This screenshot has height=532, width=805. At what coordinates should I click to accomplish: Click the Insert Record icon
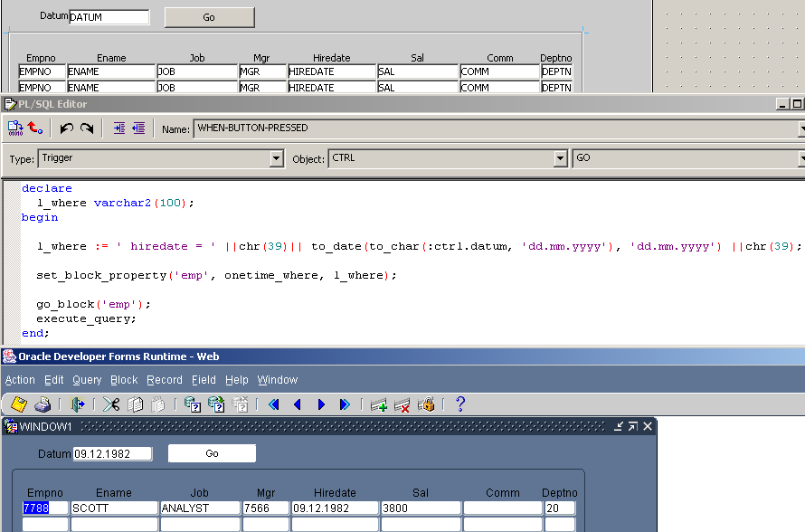click(x=379, y=404)
